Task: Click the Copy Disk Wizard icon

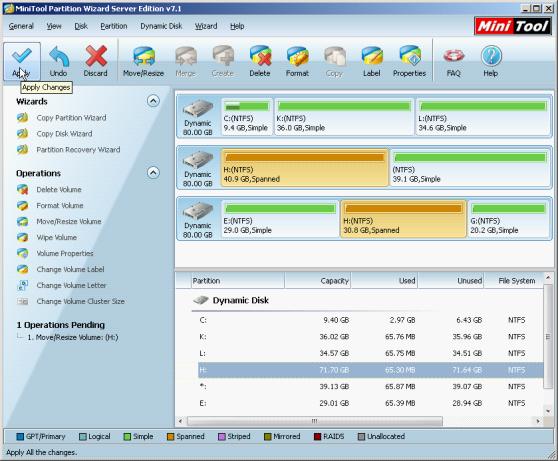Action: coord(23,133)
